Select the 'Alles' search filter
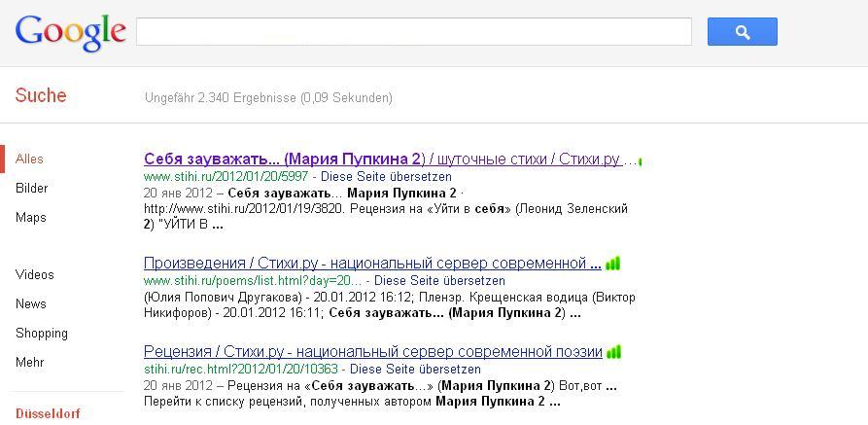The height and width of the screenshot is (425, 868). click(x=29, y=159)
